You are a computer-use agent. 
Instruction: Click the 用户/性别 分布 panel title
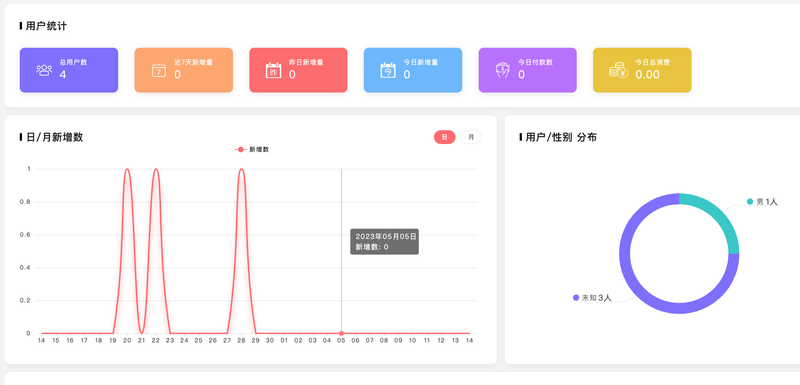click(x=561, y=137)
